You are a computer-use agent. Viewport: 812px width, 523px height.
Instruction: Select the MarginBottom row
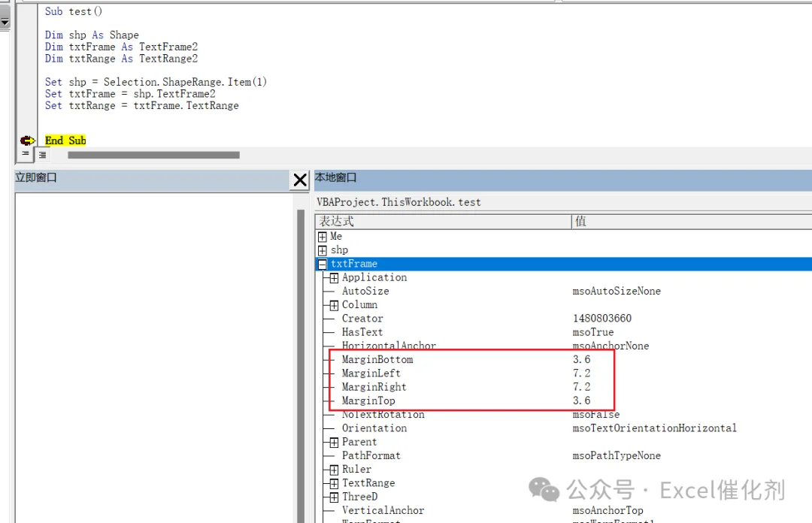tap(563, 359)
